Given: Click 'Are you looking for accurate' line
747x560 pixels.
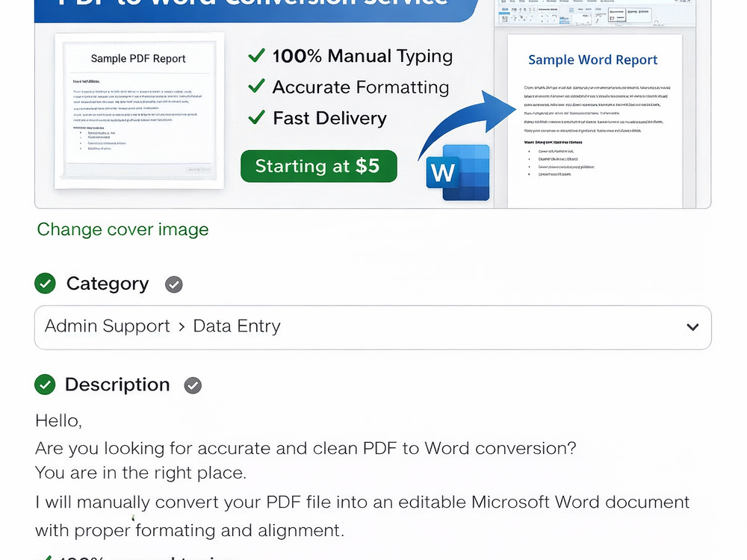Looking at the screenshot, I should (306, 449).
